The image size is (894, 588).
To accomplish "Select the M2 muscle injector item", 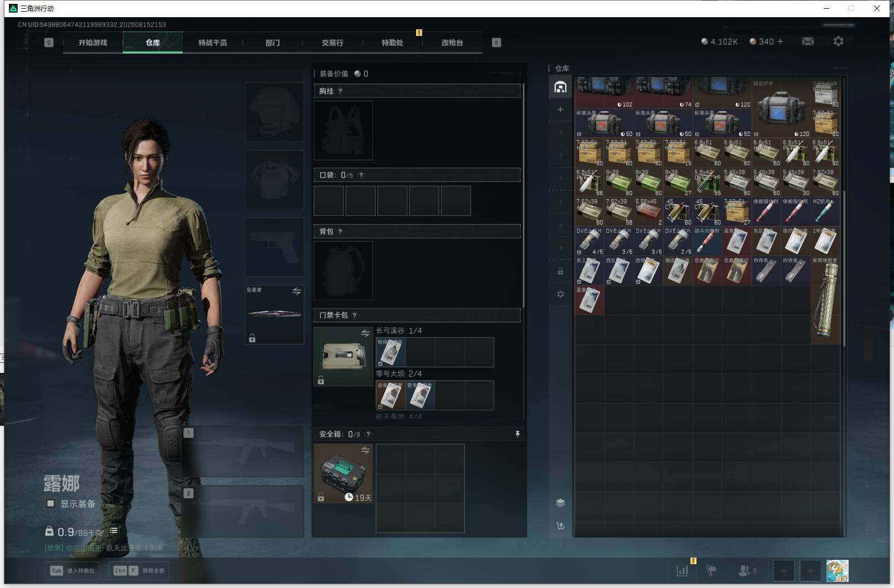I will click(825, 211).
